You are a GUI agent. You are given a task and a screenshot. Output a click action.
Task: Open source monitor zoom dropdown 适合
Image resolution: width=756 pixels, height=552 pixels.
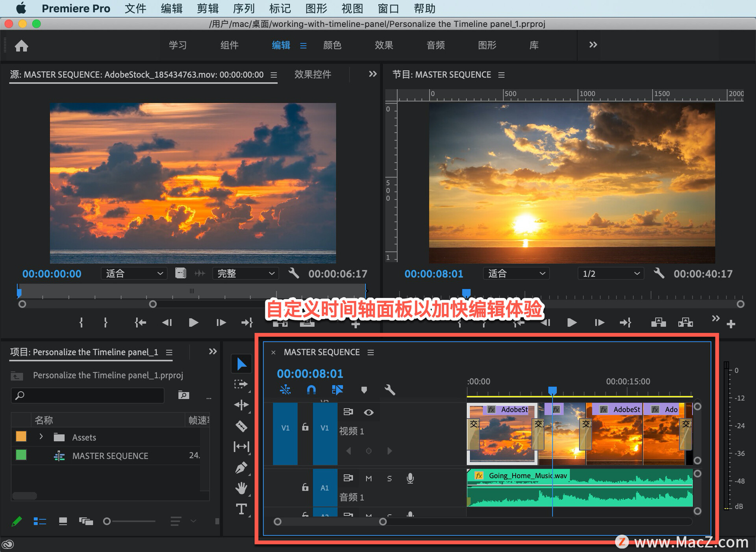pos(134,274)
